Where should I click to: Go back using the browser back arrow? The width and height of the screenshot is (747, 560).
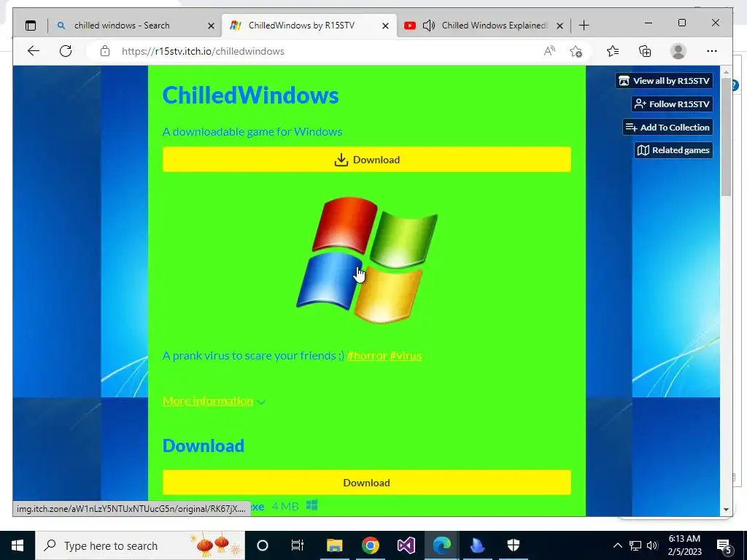coord(34,51)
